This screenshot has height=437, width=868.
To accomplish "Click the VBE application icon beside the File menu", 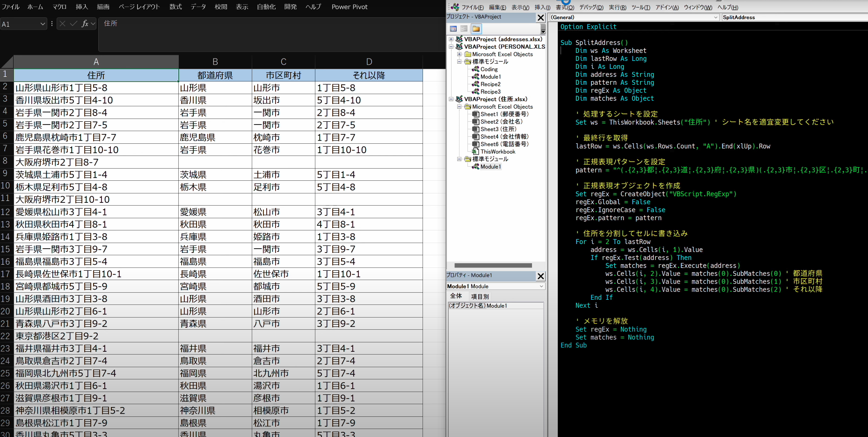I will pos(454,7).
